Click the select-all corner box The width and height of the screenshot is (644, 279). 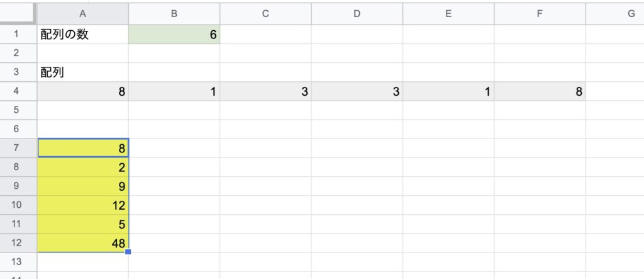click(x=17, y=14)
